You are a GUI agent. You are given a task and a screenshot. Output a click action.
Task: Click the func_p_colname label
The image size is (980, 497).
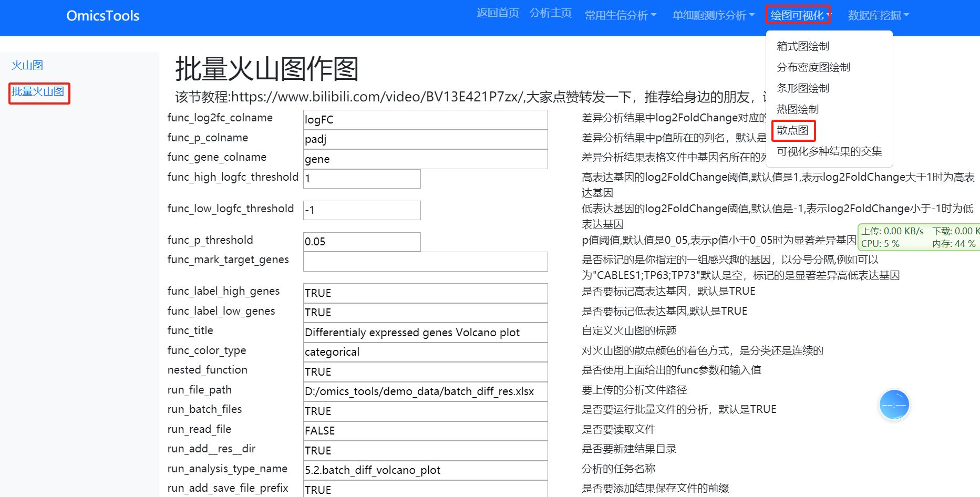coord(208,138)
